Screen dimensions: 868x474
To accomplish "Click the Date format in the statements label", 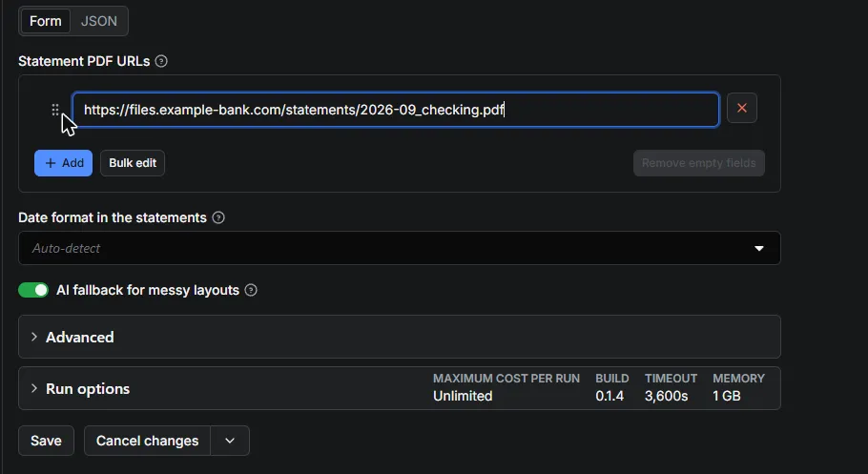I will pos(113,217).
